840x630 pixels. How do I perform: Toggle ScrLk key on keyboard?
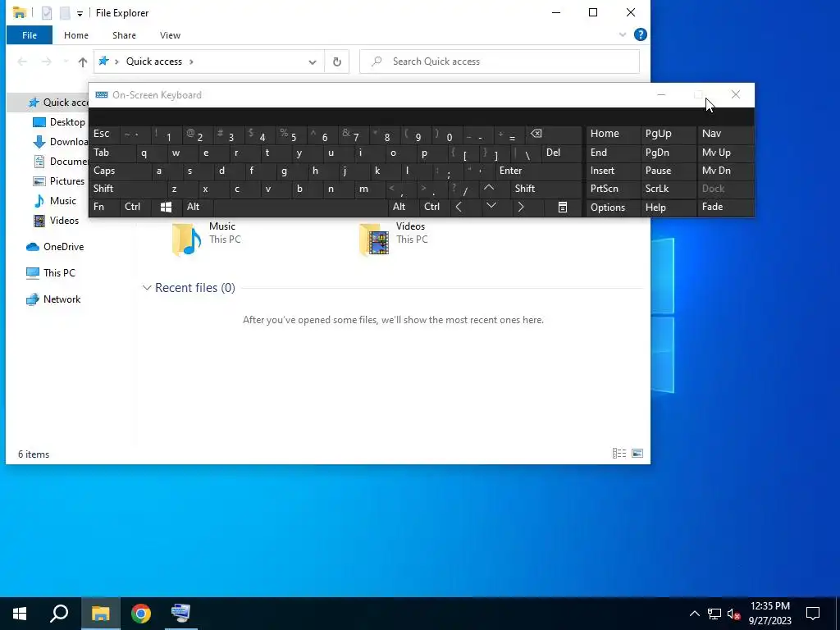click(x=668, y=189)
